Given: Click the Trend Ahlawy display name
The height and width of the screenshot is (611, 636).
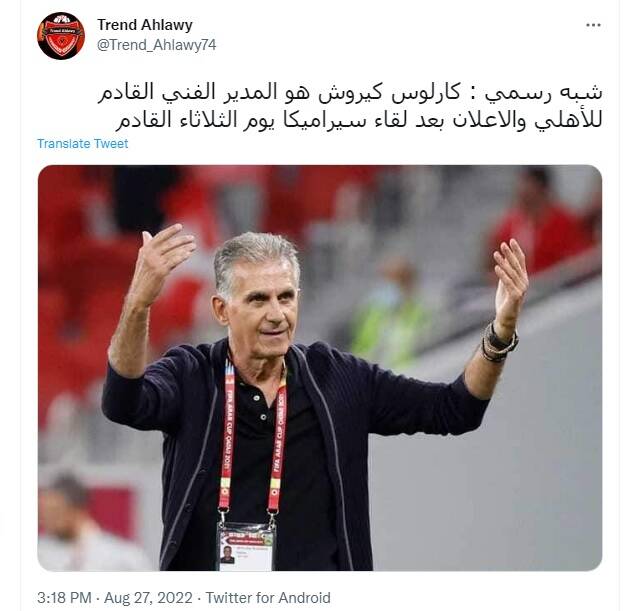Looking at the screenshot, I should coord(144,25).
